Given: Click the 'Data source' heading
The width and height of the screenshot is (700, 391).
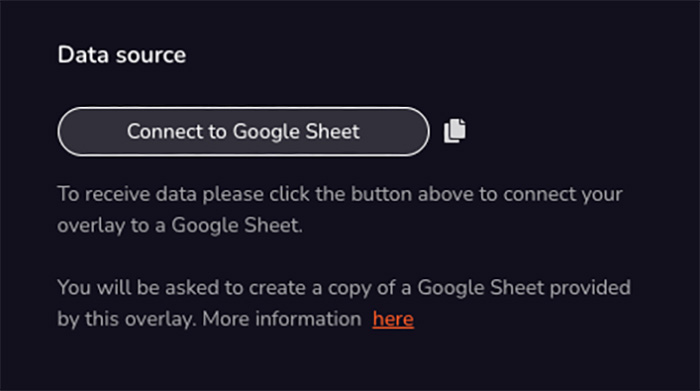Looking at the screenshot, I should (x=122, y=55).
